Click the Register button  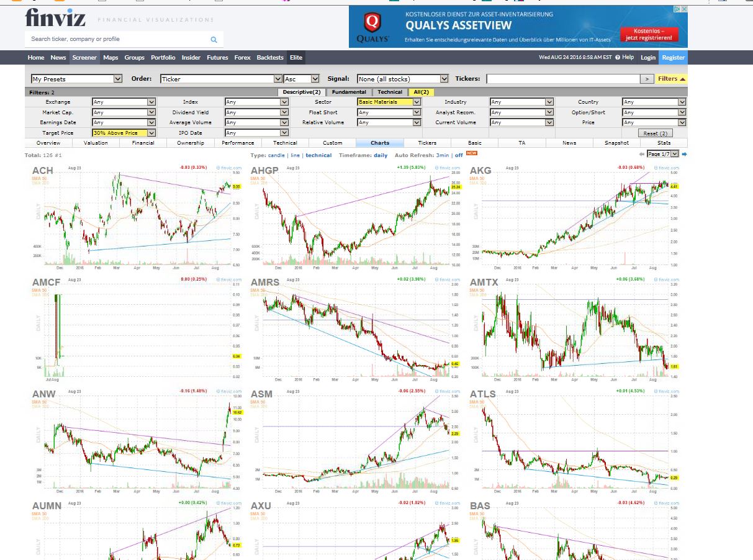673,58
